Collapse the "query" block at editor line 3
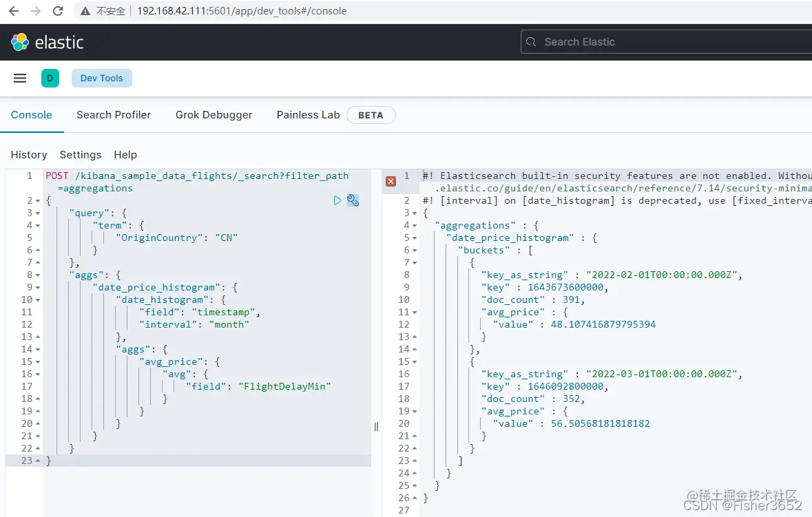The width and height of the screenshot is (812, 517). [38, 213]
